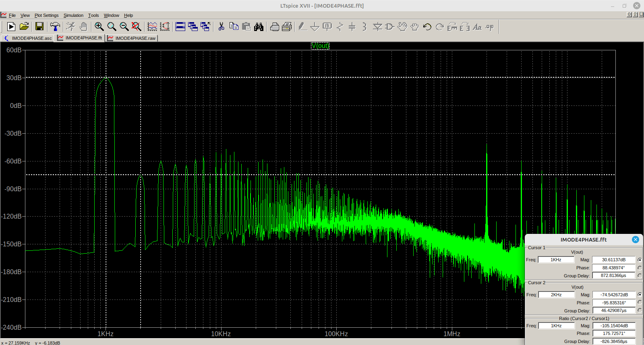The width and height of the screenshot is (644, 345).
Task: Select Cursor 1 Phase radio button
Action: tap(640, 268)
